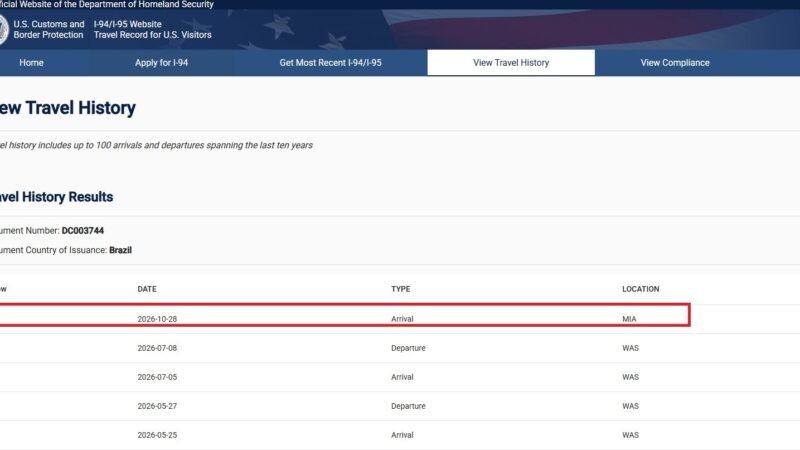Click Arrival type in 2026-07-05 row
This screenshot has height=450, width=800.
pos(402,377)
